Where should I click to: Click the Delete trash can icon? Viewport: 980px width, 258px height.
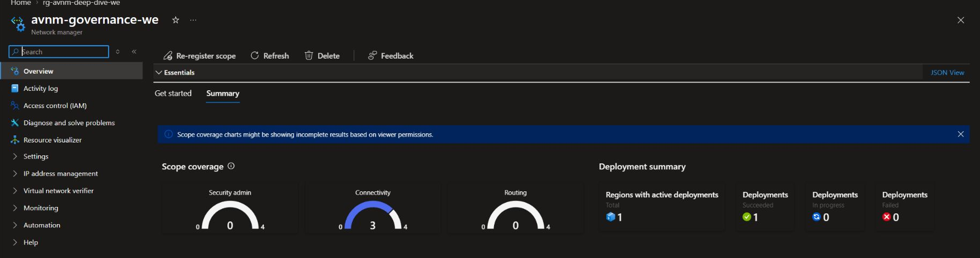point(309,55)
